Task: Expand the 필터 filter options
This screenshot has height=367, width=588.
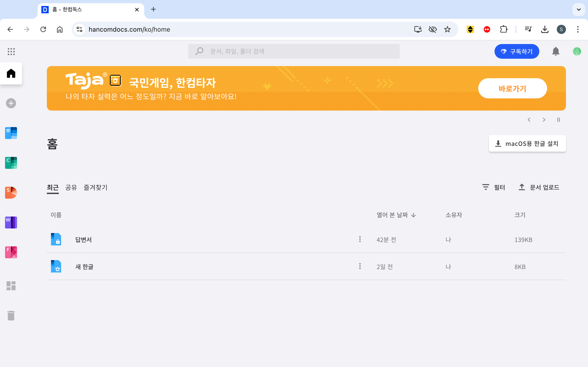Action: pyautogui.click(x=494, y=187)
